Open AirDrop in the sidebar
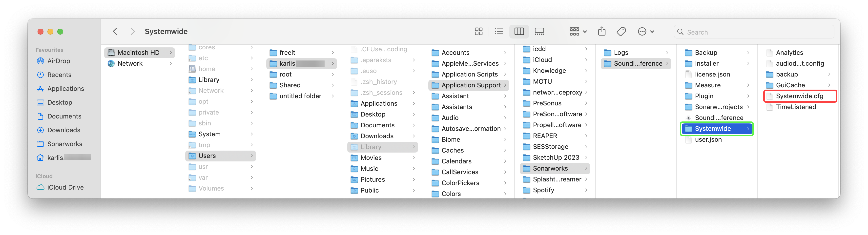The image size is (868, 235). (59, 61)
